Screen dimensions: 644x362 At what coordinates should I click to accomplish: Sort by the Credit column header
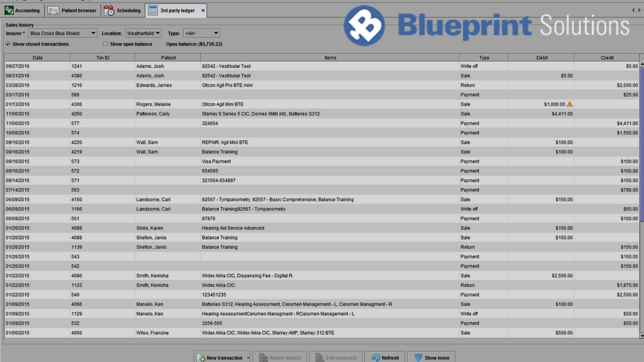pyautogui.click(x=607, y=58)
